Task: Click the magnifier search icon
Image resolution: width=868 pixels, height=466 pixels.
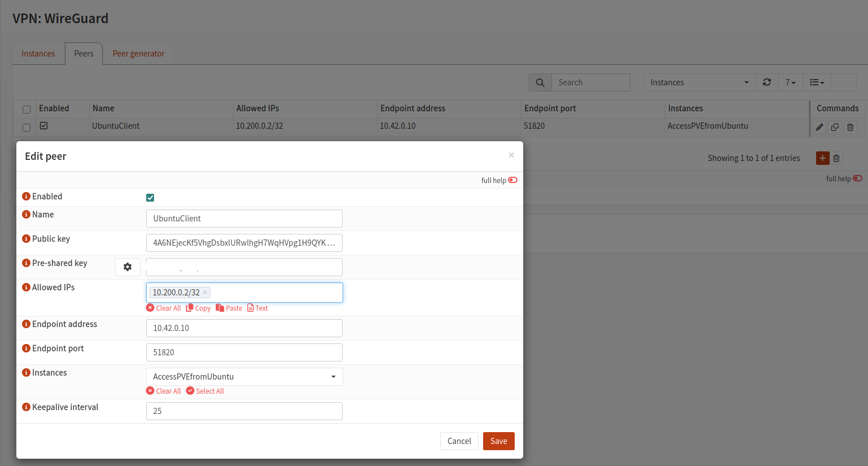Action: [x=540, y=82]
